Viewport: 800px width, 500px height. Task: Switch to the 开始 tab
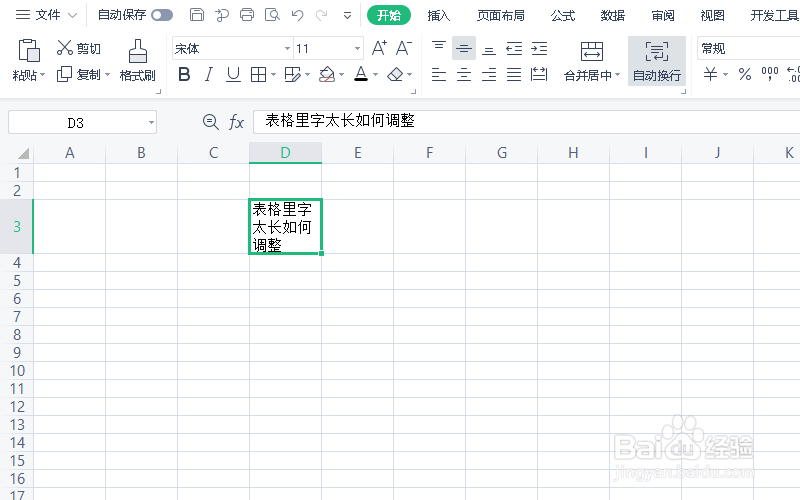[389, 15]
